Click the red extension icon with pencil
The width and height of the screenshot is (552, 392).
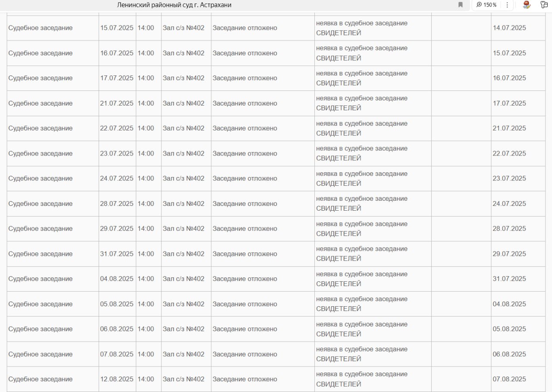526,5
